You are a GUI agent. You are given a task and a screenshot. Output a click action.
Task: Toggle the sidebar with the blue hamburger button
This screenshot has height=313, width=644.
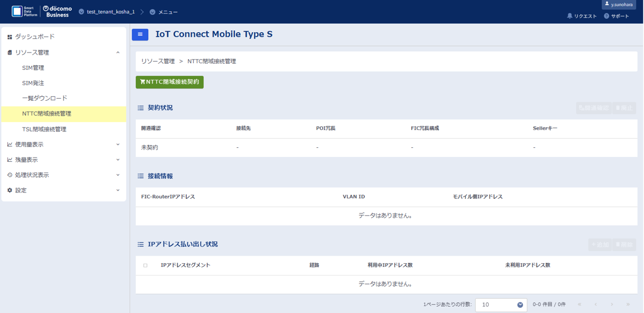[140, 34]
